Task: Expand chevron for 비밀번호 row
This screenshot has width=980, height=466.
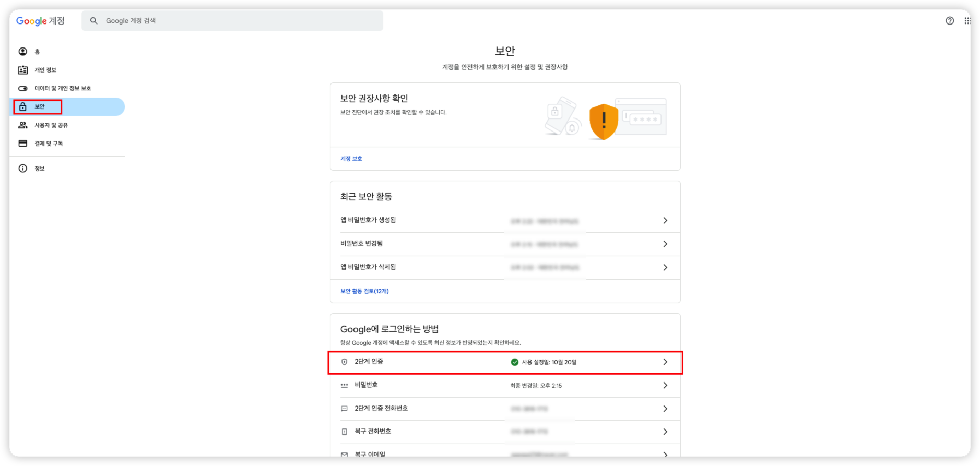Action: pos(665,386)
